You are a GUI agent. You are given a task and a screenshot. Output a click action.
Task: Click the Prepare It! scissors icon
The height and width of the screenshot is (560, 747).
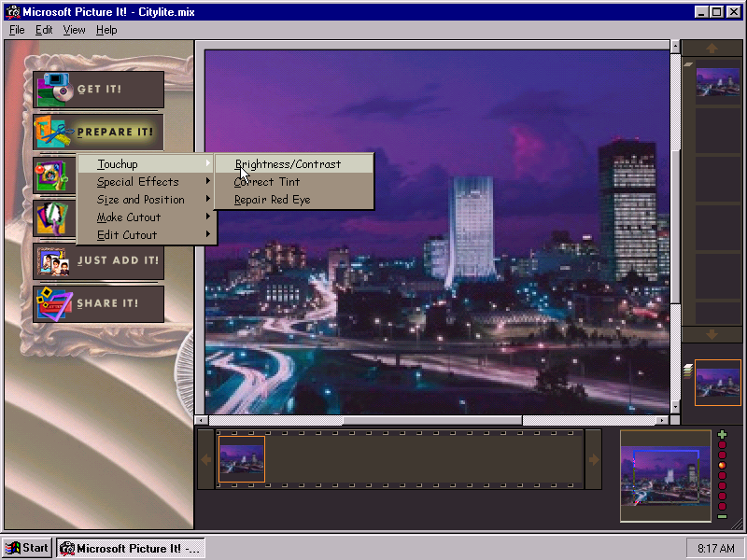pos(56,132)
